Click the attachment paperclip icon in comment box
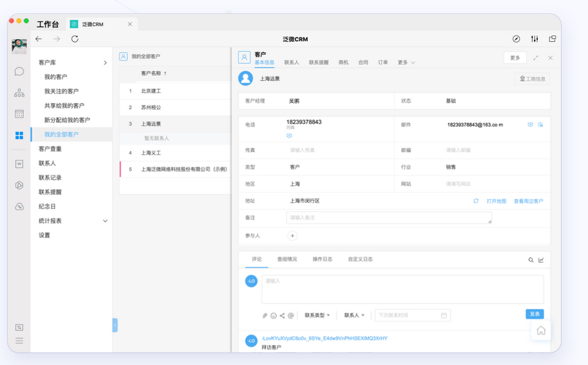The image size is (588, 365). (264, 316)
